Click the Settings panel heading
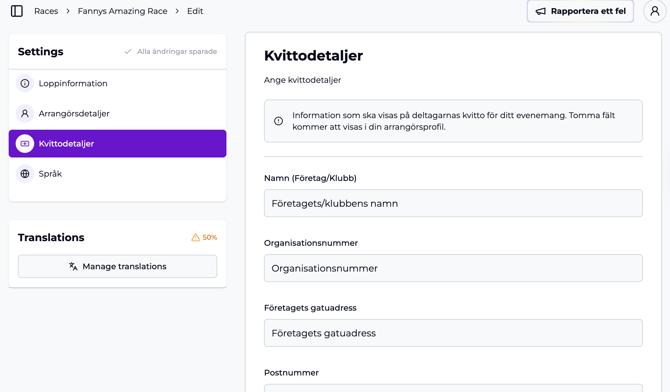Viewport: 670px width, 392px height. click(x=41, y=52)
